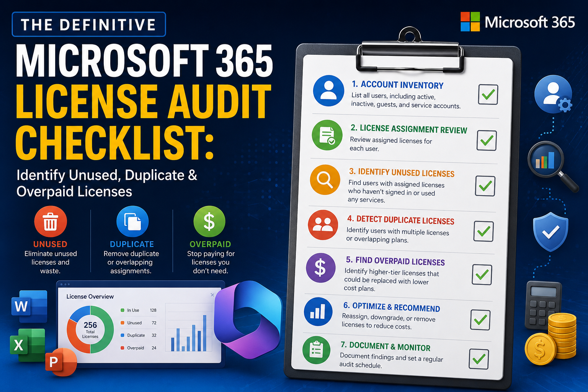Click the License Overview donut chart
The width and height of the screenshot is (588, 392).
[90, 330]
